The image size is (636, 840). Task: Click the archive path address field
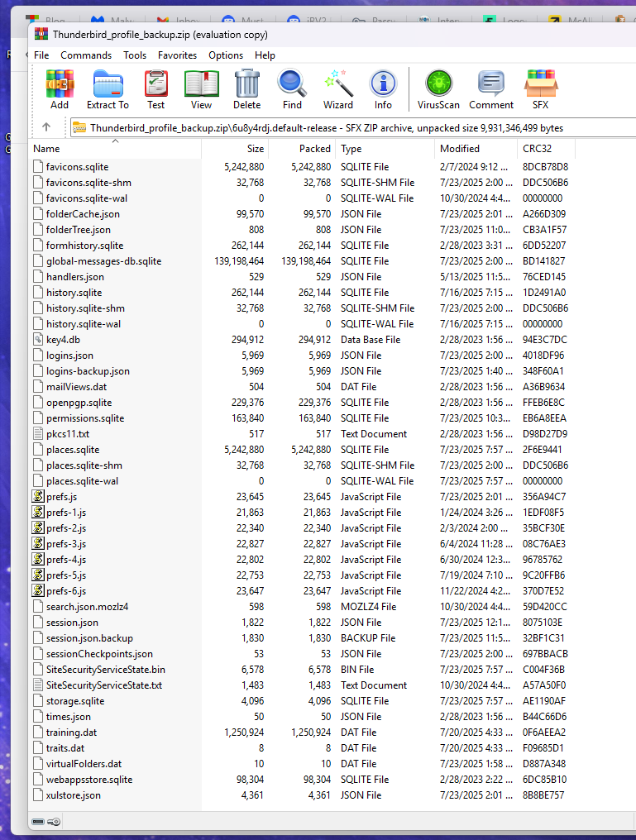click(354, 128)
